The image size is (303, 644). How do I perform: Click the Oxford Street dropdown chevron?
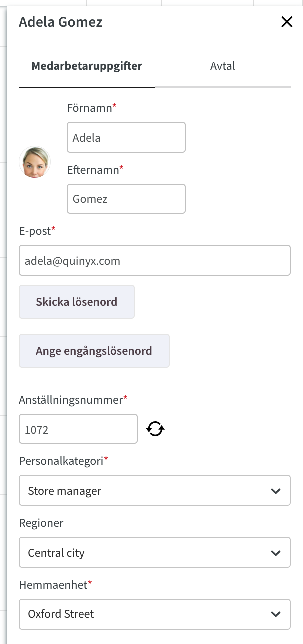(275, 614)
